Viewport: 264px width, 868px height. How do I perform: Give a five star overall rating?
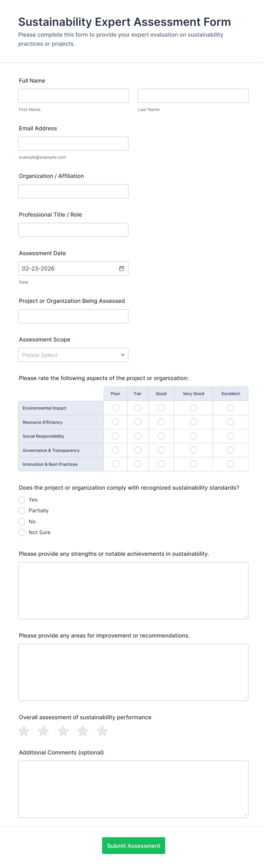tap(102, 731)
